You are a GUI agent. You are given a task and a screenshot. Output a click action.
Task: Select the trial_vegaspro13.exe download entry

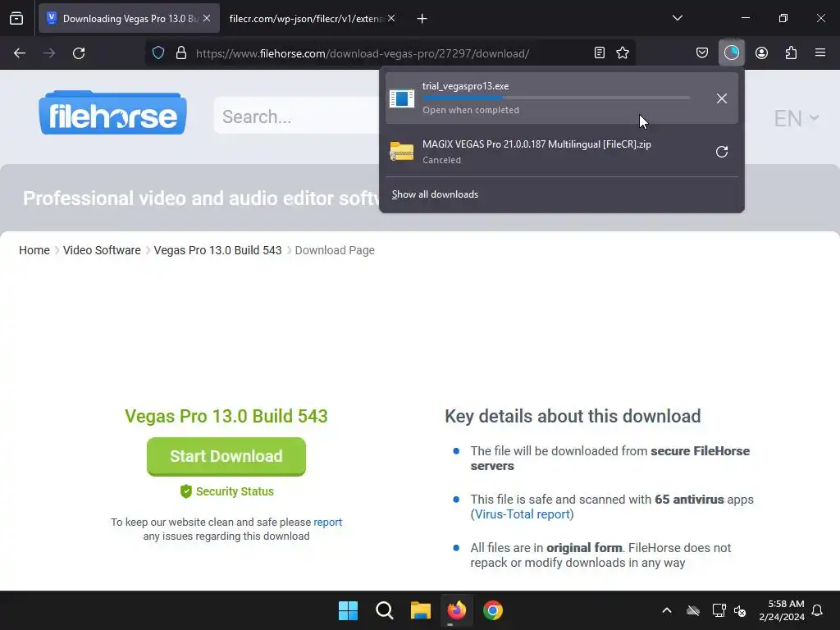pos(561,98)
